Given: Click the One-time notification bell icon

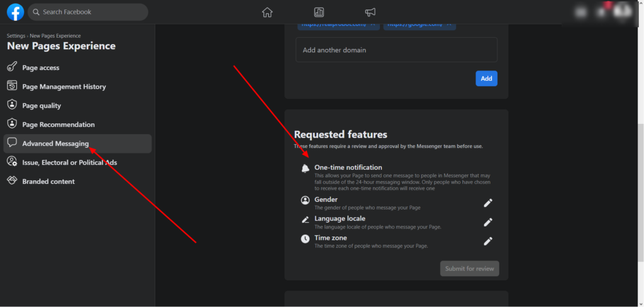Looking at the screenshot, I should click(x=305, y=168).
